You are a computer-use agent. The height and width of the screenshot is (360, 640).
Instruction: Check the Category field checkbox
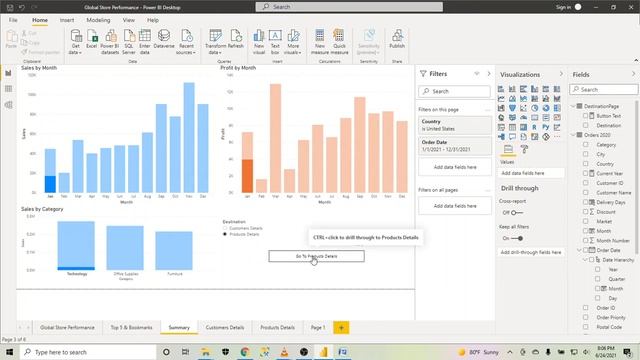(586, 144)
